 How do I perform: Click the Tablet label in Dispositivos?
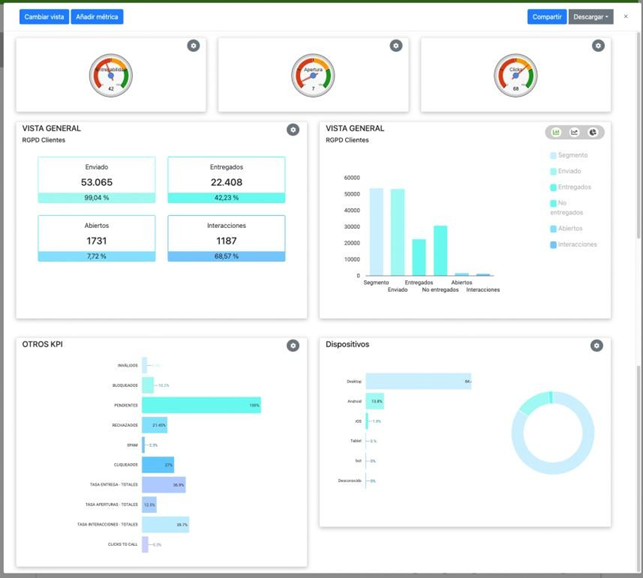(x=356, y=441)
